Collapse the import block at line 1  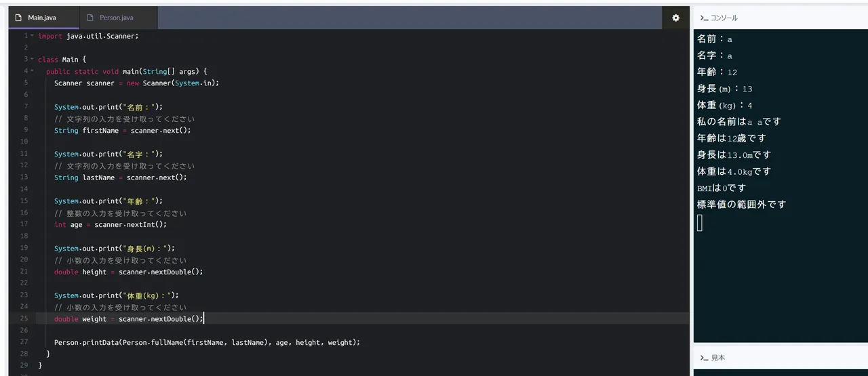click(32, 36)
